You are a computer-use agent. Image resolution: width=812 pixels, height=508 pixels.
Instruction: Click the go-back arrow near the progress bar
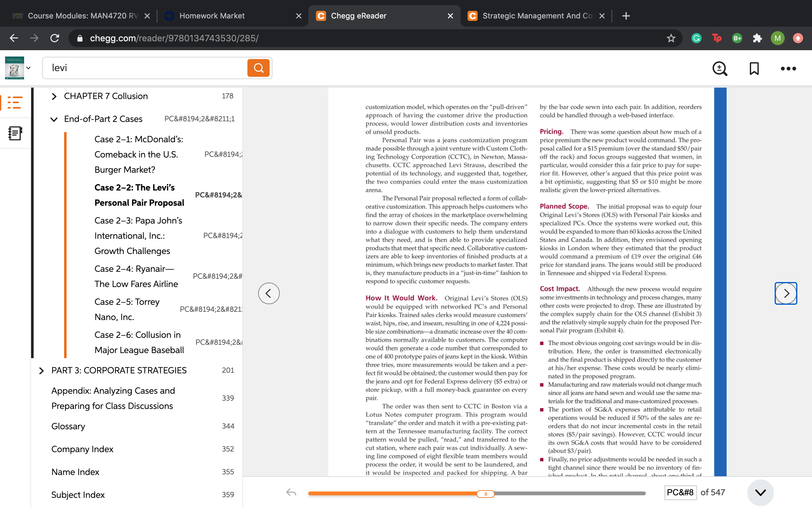(x=291, y=492)
